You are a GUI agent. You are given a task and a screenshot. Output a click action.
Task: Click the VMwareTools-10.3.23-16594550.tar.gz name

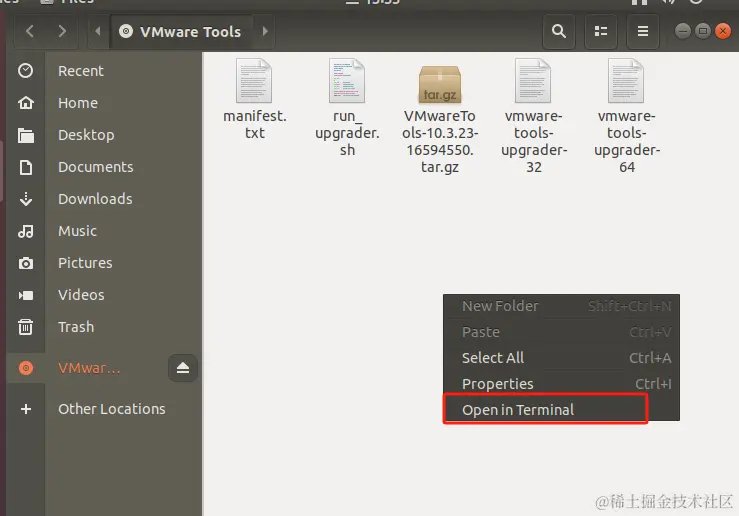(440, 141)
